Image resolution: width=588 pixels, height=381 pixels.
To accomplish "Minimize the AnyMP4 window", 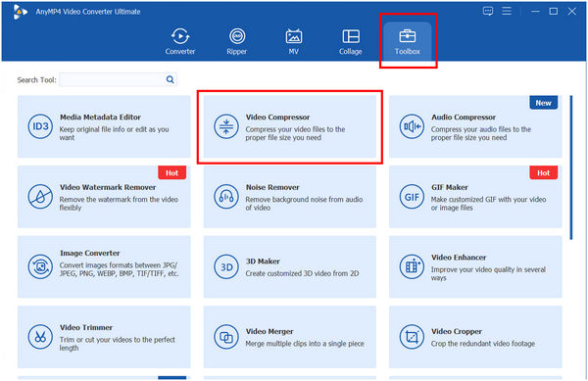I will click(x=535, y=12).
